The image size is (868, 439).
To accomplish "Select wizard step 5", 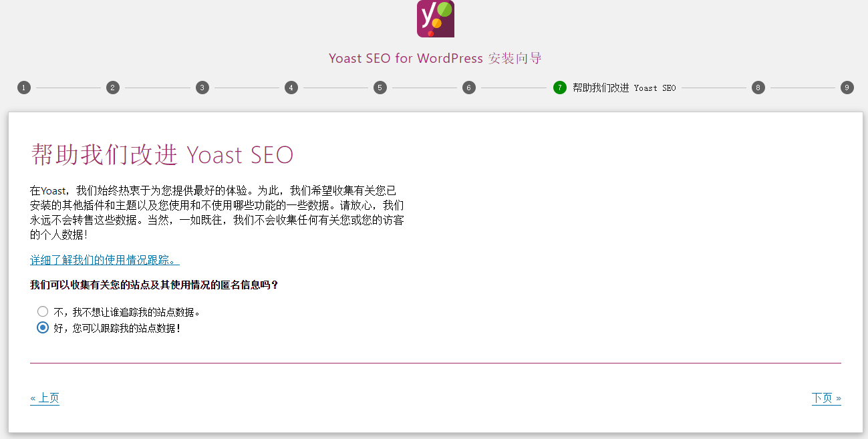I will click(x=380, y=88).
